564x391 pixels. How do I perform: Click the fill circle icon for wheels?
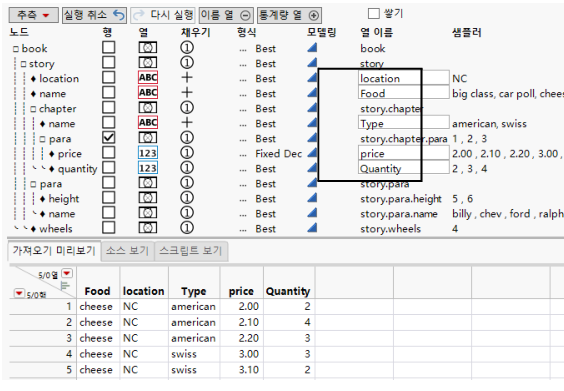187,228
